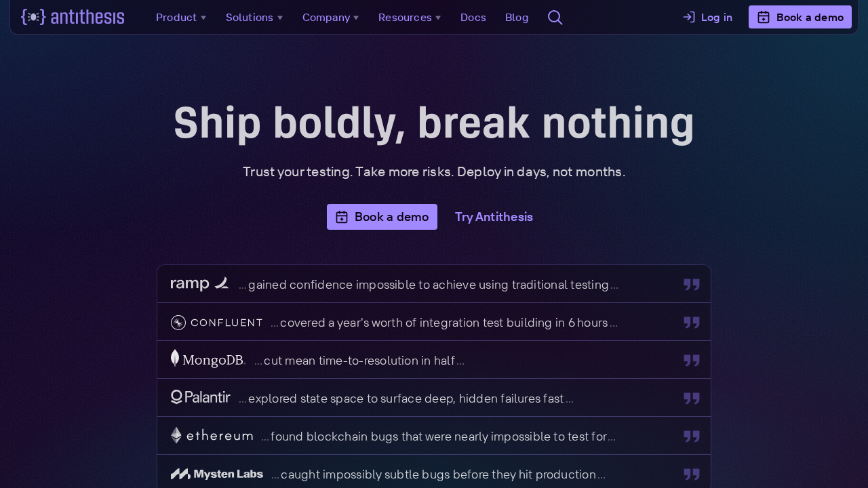868x488 pixels.
Task: Click the Ramp company logo
Action: pyautogui.click(x=199, y=283)
